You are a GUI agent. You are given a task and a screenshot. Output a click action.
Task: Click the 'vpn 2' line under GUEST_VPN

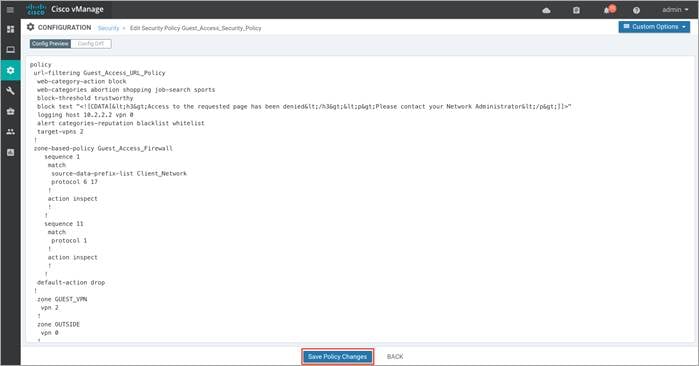(x=49, y=308)
